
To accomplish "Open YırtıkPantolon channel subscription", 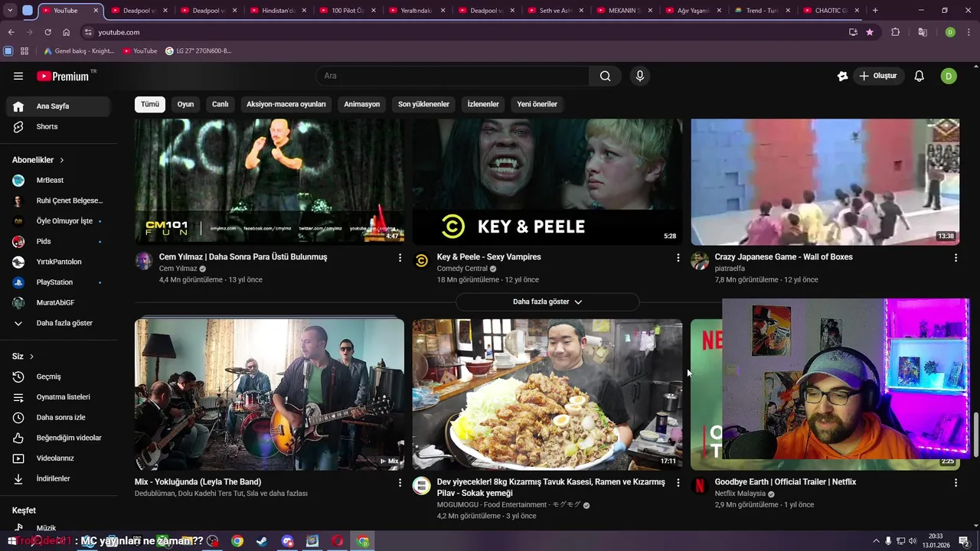I will [x=58, y=262].
